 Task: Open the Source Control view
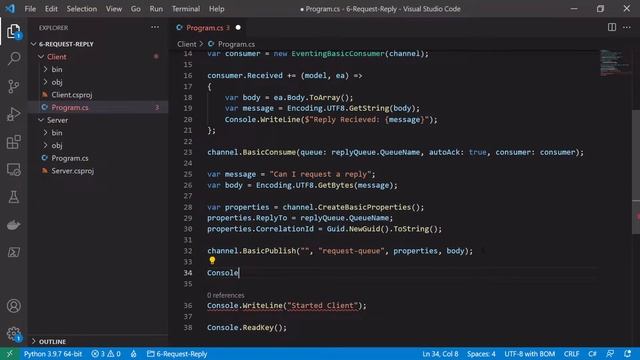[13, 86]
